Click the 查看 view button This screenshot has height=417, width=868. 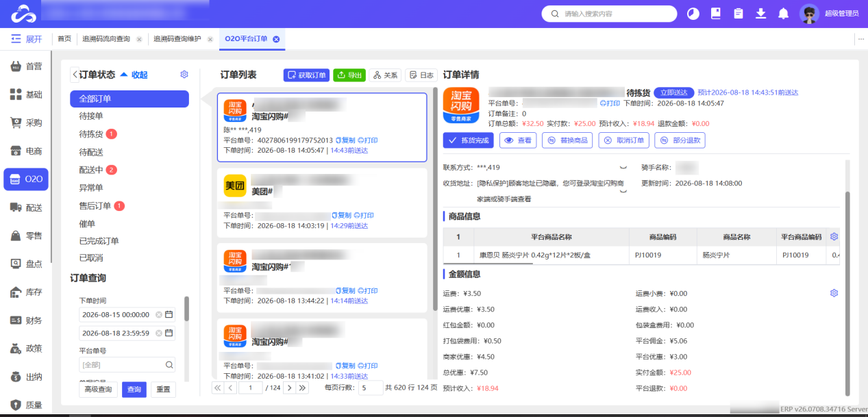click(517, 140)
